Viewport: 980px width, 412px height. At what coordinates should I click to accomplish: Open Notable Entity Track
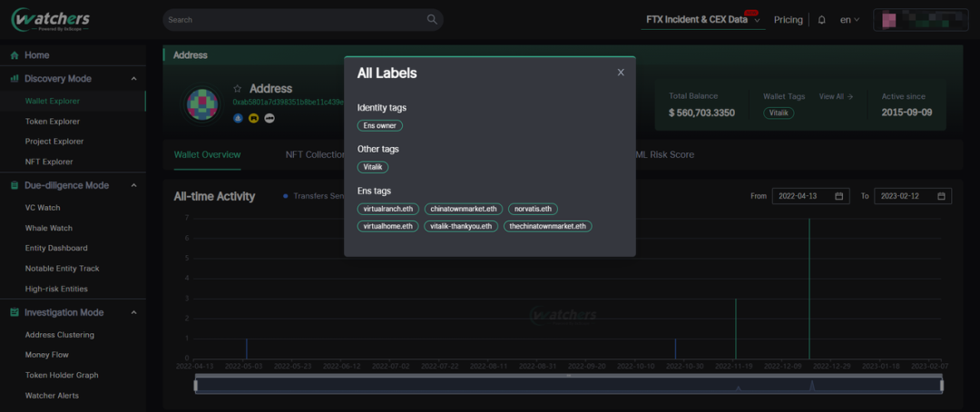(x=62, y=269)
